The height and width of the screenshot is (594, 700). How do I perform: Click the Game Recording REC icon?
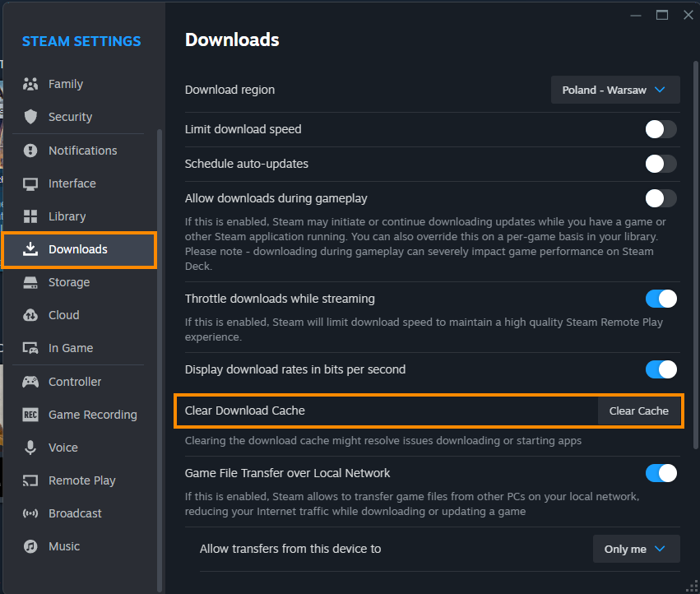pyautogui.click(x=30, y=415)
